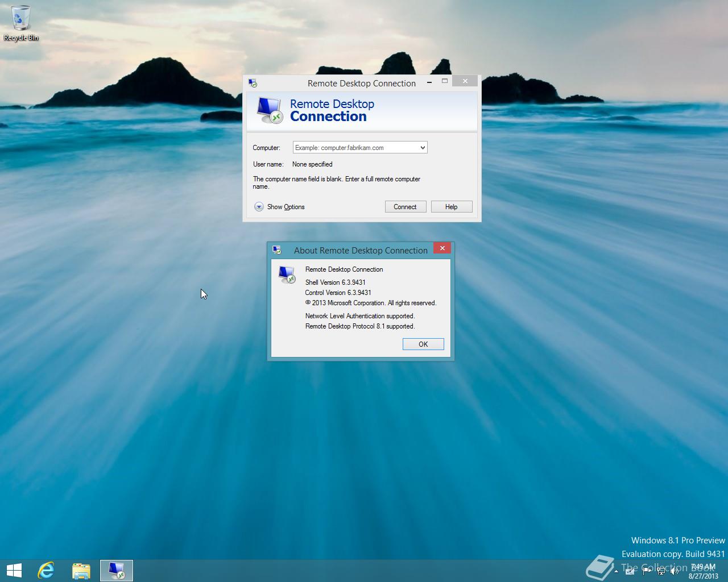Image resolution: width=728 pixels, height=582 pixels.
Task: Launch Internet Explorer from the taskbar
Action: click(46, 571)
